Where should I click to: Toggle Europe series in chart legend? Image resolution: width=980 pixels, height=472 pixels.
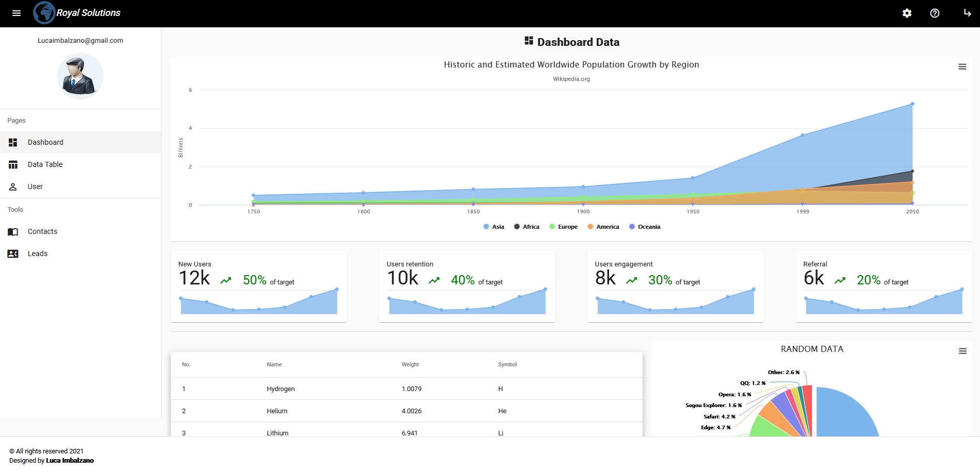563,227
